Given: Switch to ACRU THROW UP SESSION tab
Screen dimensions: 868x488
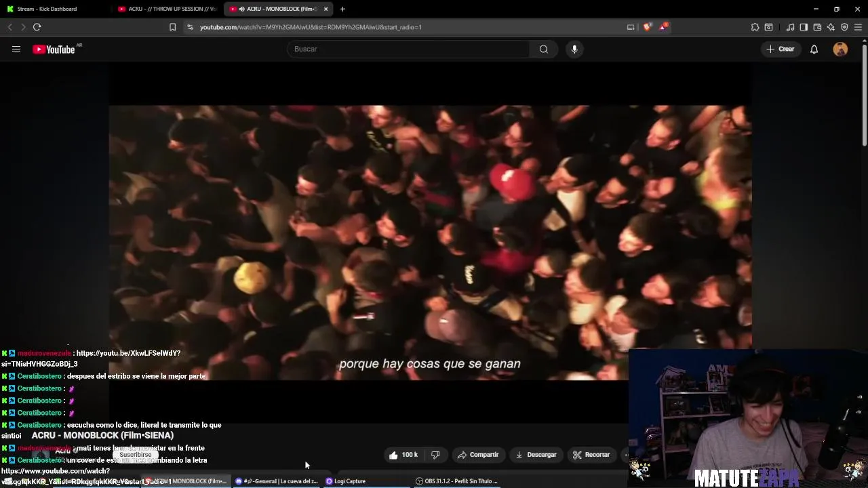Looking at the screenshot, I should pos(166,9).
